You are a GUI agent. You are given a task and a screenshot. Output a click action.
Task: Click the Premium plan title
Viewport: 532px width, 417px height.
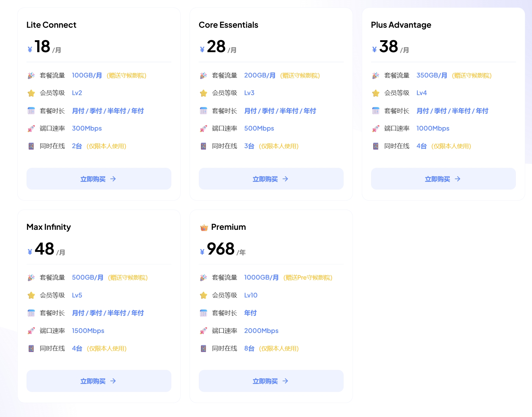point(228,227)
